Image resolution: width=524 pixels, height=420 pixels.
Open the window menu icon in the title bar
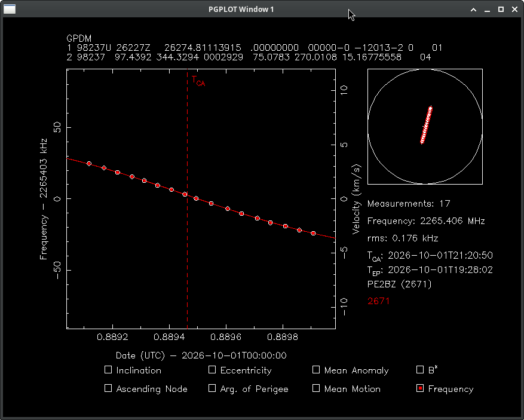[10, 9]
